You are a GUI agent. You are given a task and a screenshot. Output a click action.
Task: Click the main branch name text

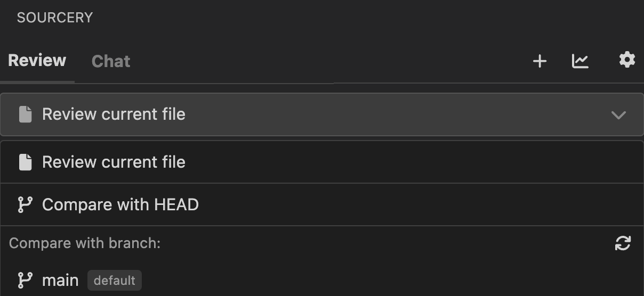point(60,281)
